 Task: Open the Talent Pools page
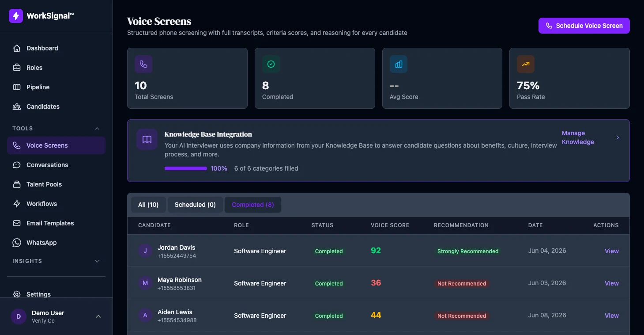click(56, 184)
